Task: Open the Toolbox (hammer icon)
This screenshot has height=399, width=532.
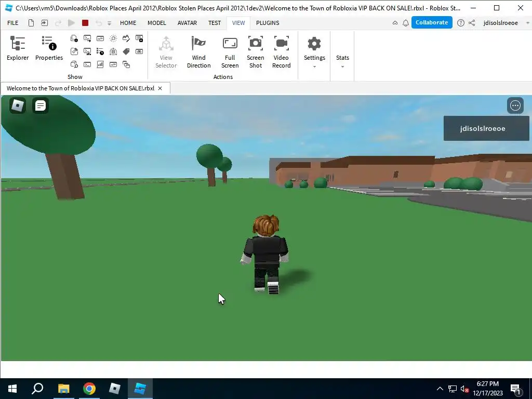Action: (x=74, y=51)
